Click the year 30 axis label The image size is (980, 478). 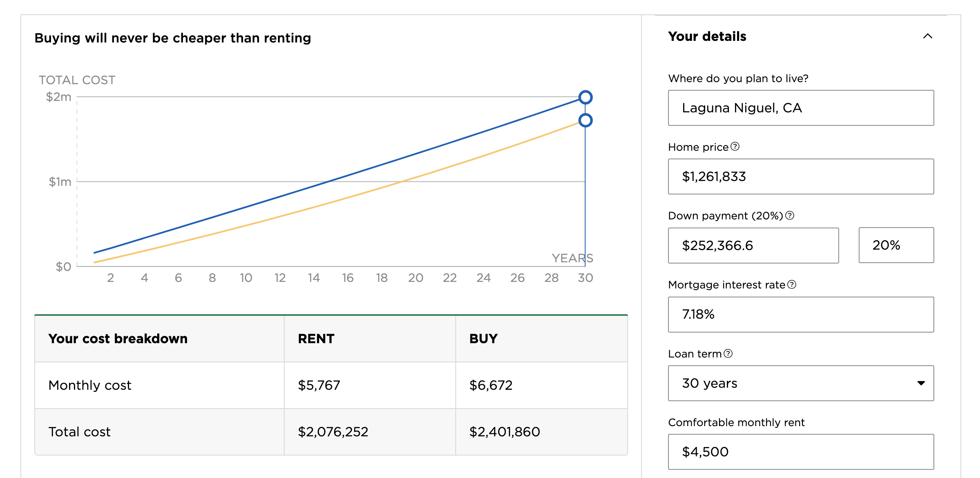tap(585, 278)
